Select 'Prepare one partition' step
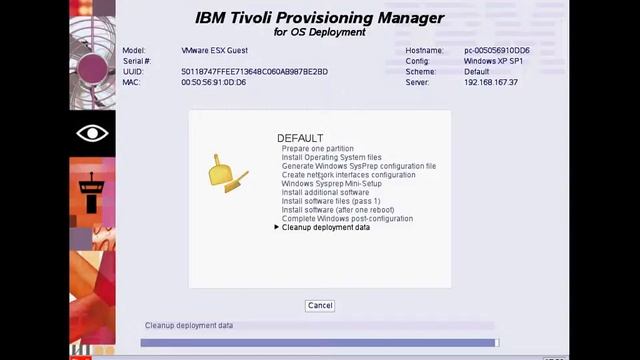 click(x=318, y=149)
